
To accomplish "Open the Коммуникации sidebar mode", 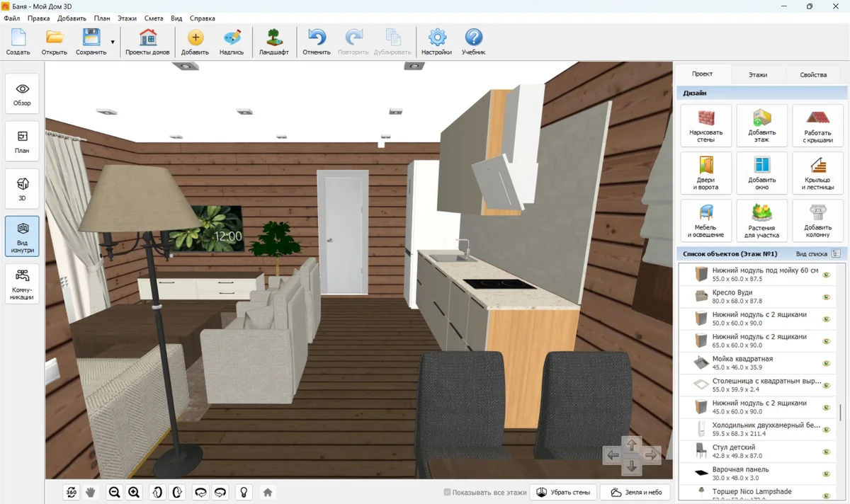I will click(x=23, y=284).
